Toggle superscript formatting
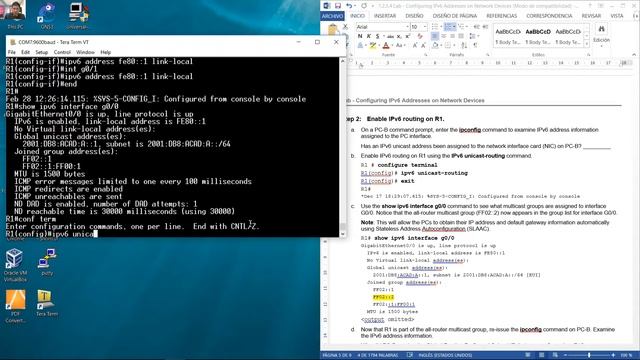 [407, 36]
